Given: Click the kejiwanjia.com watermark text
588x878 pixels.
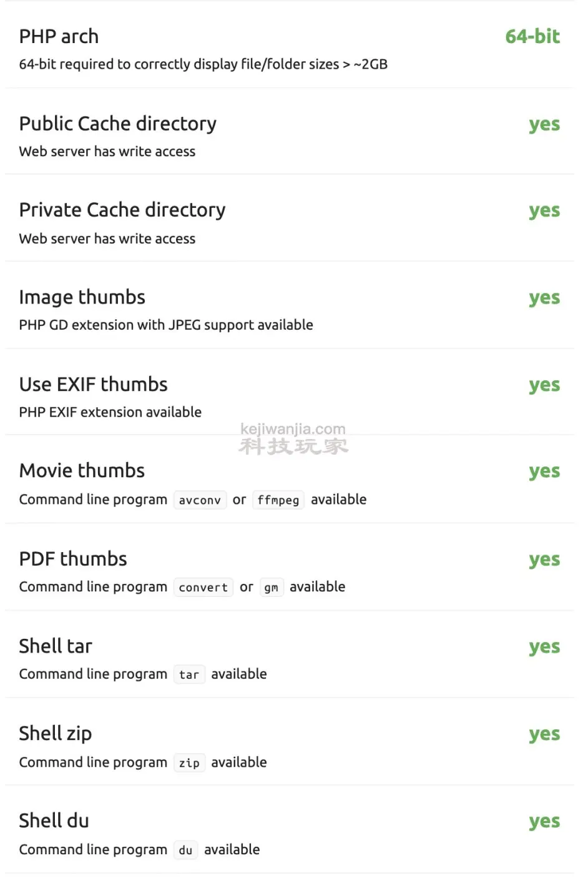Looking at the screenshot, I should (293, 429).
